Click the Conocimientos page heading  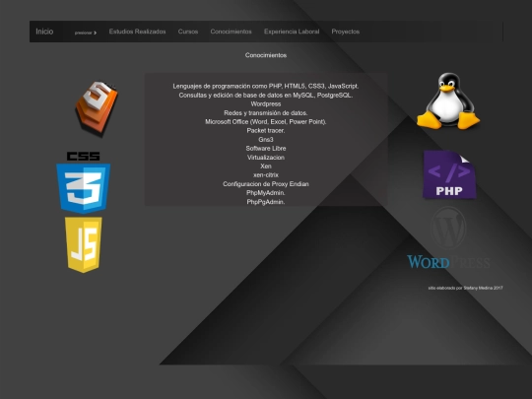click(x=266, y=55)
